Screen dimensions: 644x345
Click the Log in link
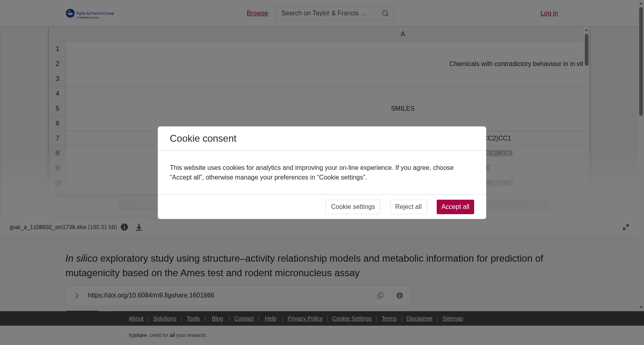click(x=549, y=13)
